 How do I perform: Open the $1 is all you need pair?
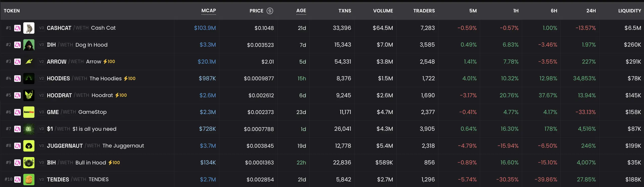[x=82, y=129]
